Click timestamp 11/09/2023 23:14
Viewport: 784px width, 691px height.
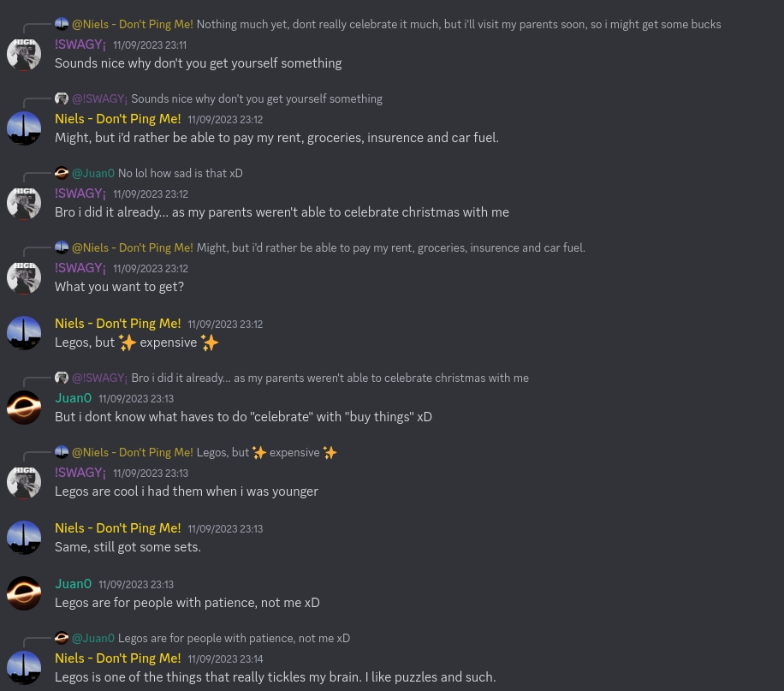225,659
